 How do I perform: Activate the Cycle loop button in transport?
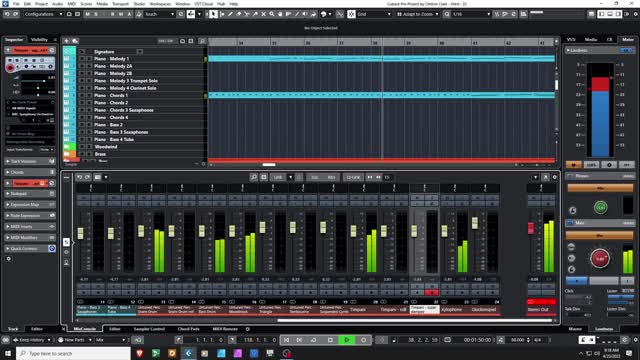point(313,340)
